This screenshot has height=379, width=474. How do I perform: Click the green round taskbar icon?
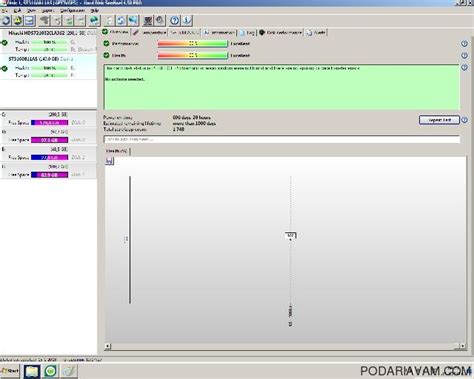pyautogui.click(x=51, y=371)
